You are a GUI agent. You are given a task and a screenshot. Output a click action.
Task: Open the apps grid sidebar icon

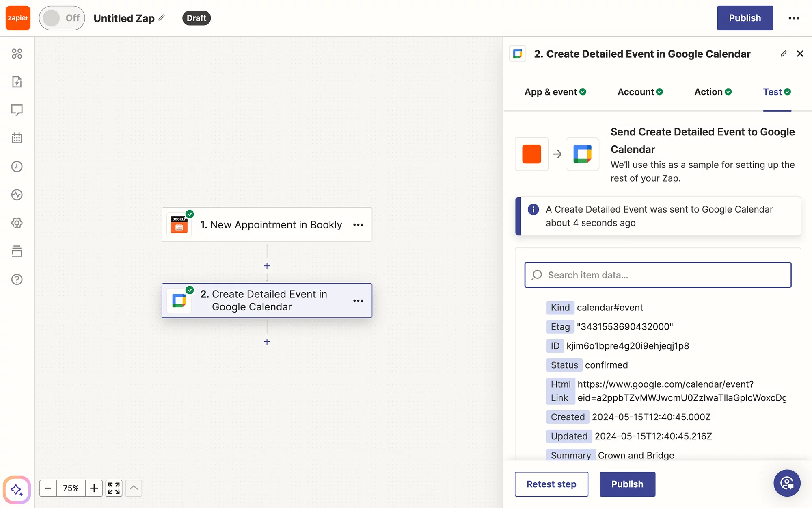coord(17,54)
